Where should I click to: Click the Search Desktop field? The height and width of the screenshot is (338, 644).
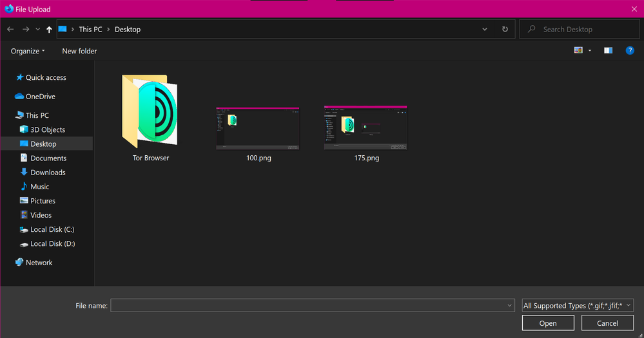click(579, 29)
